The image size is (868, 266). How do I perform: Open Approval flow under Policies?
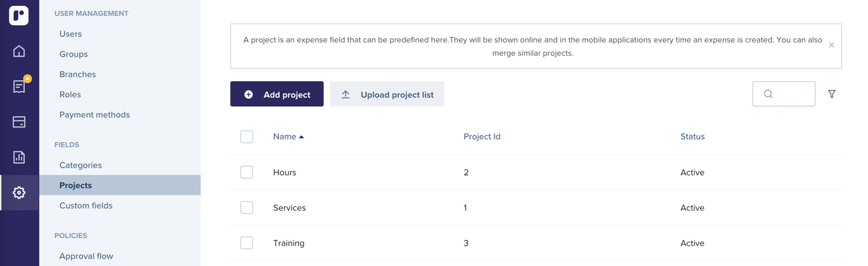point(86,256)
